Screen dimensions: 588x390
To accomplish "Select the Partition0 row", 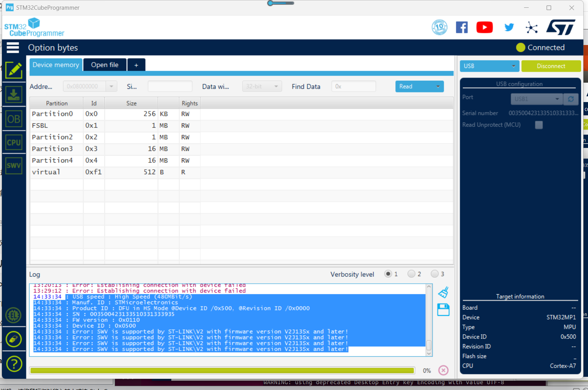I will [241, 114].
